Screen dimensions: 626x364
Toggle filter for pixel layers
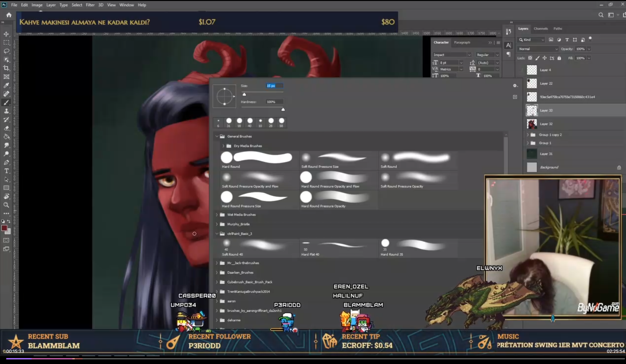coord(551,40)
